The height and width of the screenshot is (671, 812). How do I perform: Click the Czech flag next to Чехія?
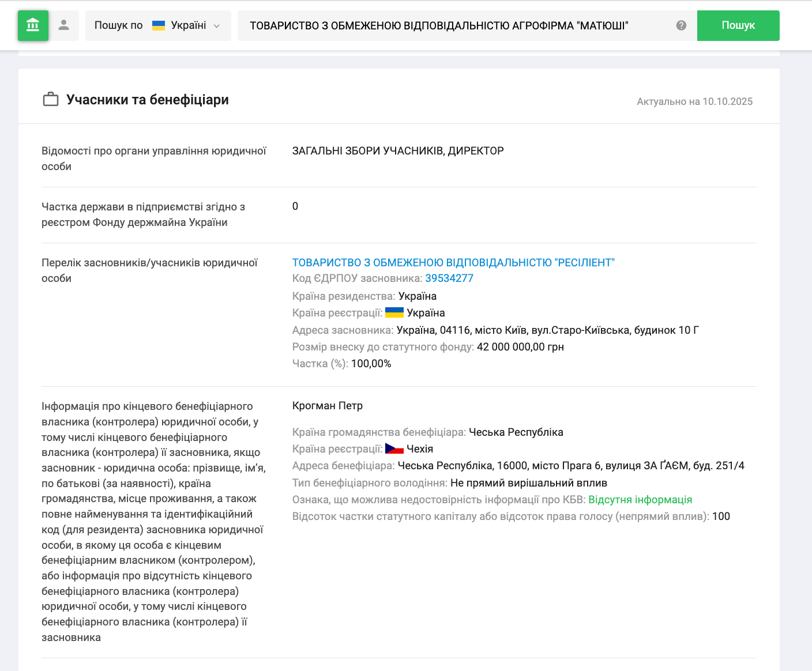click(x=394, y=448)
